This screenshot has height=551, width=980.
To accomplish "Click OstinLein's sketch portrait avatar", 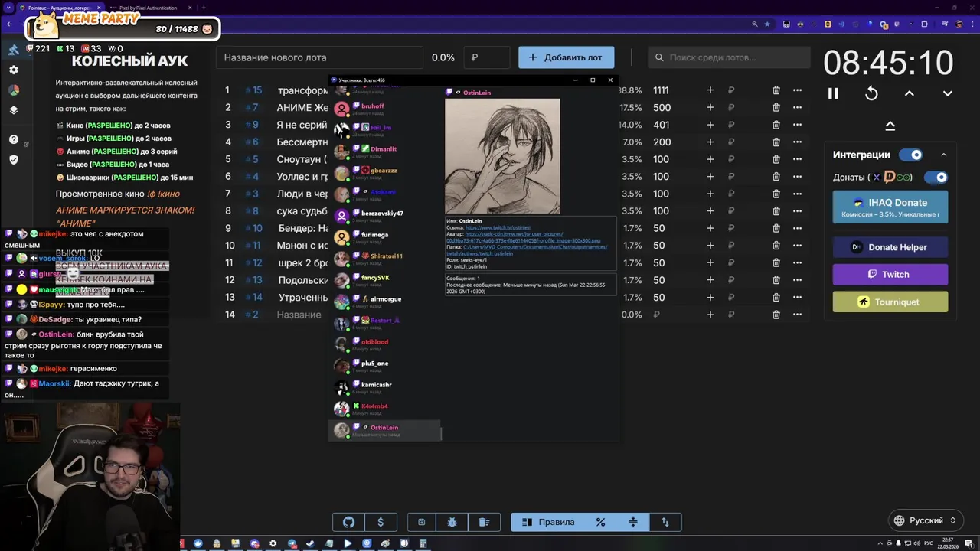I will pos(502,156).
